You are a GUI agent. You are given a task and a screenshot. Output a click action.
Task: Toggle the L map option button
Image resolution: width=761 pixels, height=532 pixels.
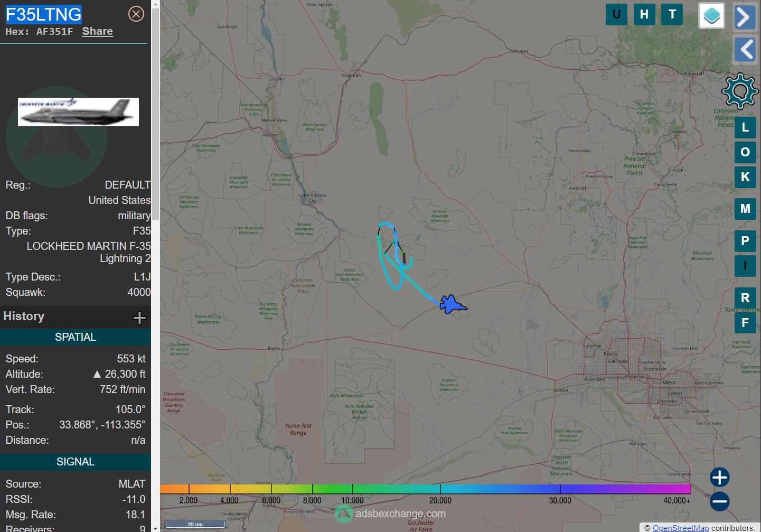tap(745, 127)
